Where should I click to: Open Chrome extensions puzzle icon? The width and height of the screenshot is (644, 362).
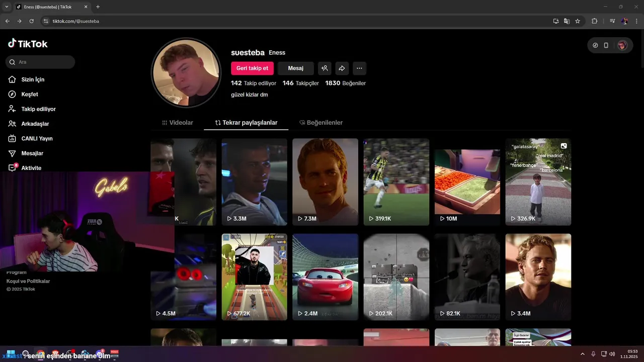coord(594,21)
